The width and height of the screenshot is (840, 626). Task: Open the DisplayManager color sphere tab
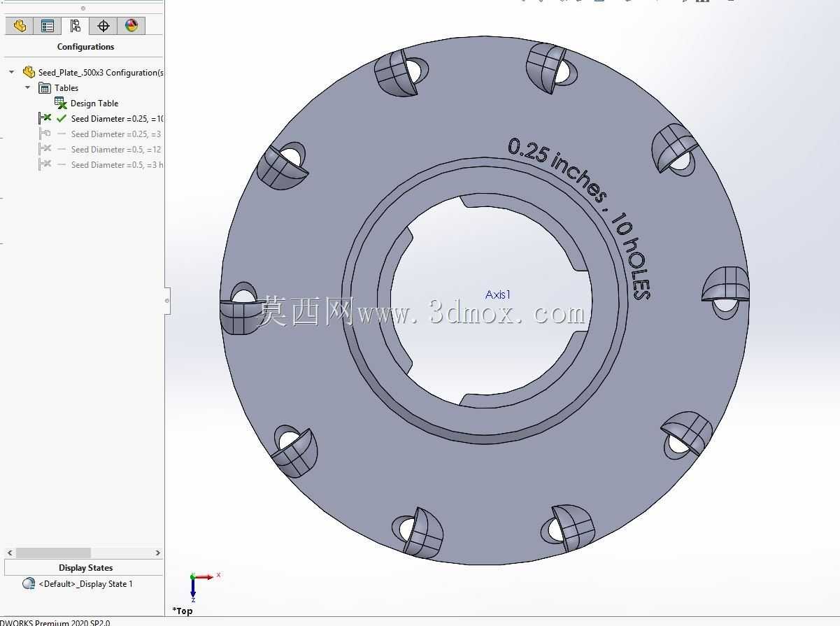coord(131,26)
